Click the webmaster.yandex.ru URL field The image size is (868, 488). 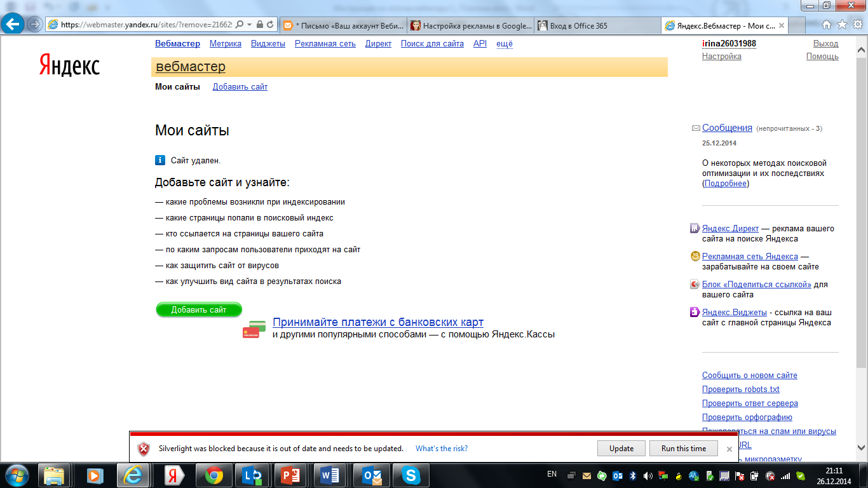[147, 25]
